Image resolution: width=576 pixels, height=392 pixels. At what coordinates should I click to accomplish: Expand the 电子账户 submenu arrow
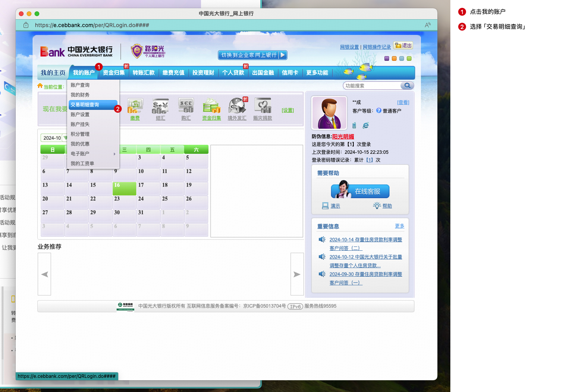point(114,154)
